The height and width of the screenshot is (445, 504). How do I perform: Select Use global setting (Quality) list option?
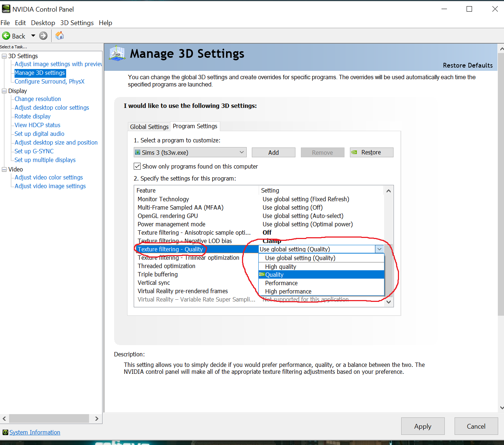tap(321, 258)
